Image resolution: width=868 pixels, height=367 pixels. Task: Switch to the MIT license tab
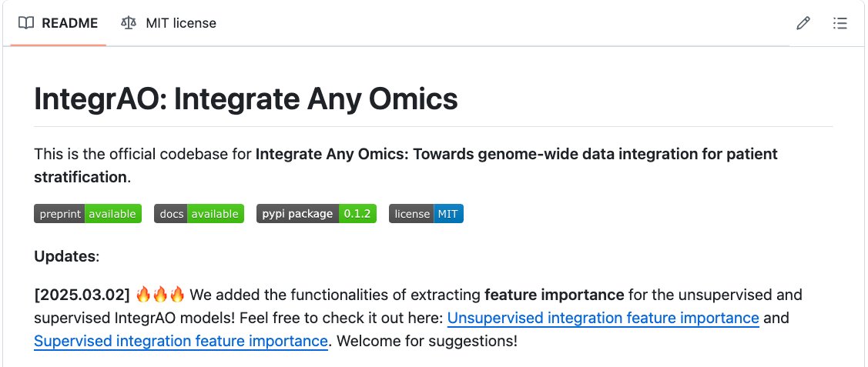coord(180,23)
